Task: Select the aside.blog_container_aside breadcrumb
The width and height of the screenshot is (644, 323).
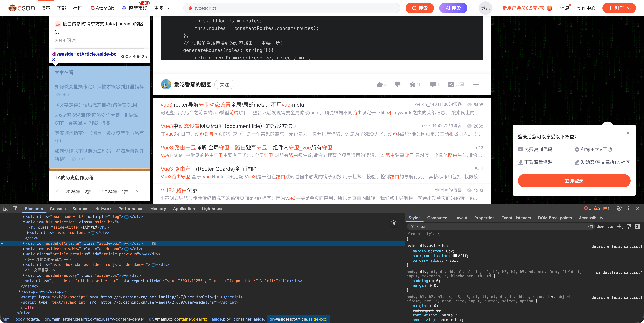Action: click(238, 319)
